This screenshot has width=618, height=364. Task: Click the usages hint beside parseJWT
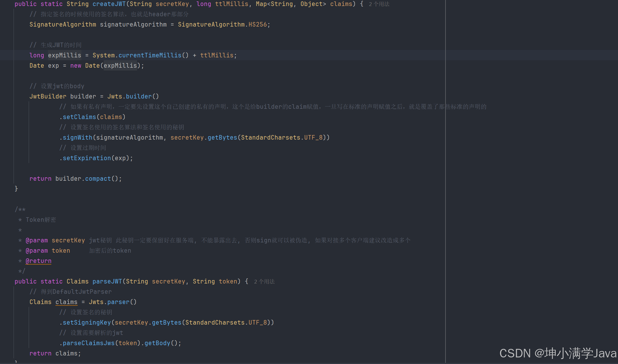[x=264, y=281]
